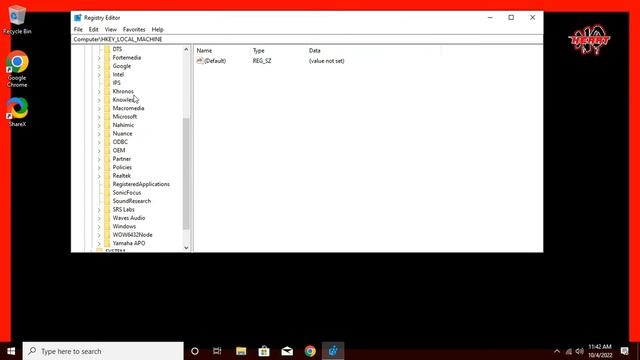The image size is (640, 360).
Task: Open the Edit menu
Action: (93, 29)
